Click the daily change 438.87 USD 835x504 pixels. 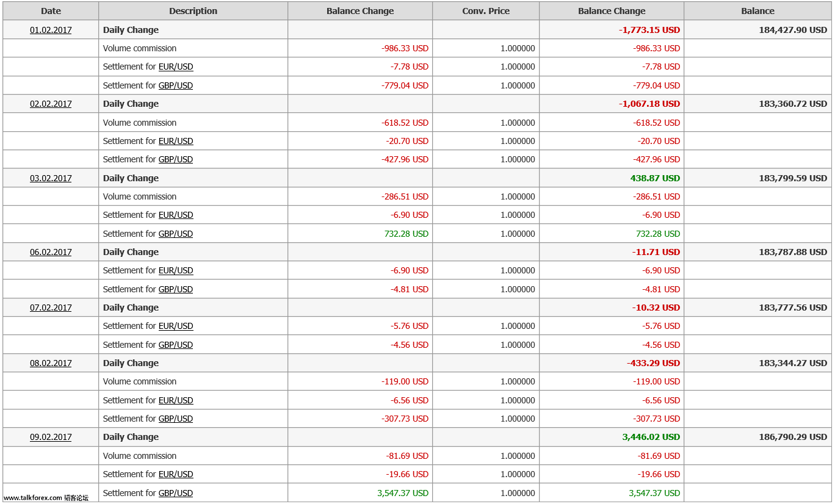pos(655,178)
